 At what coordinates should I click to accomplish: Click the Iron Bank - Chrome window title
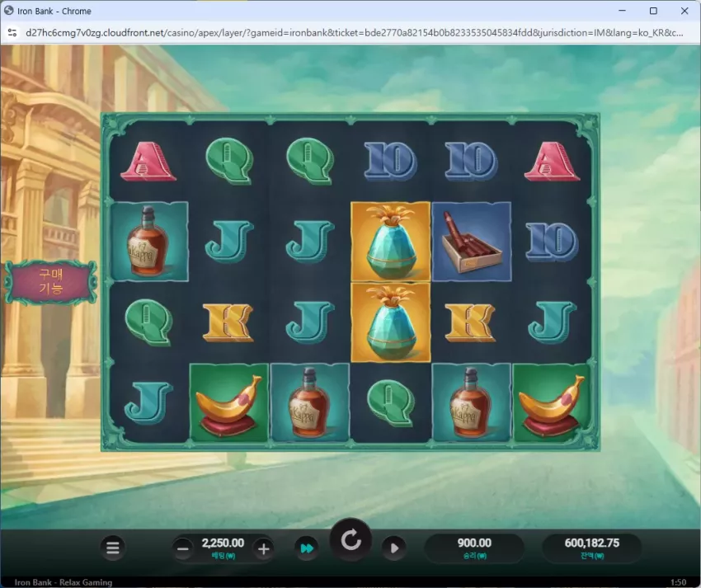54,12
